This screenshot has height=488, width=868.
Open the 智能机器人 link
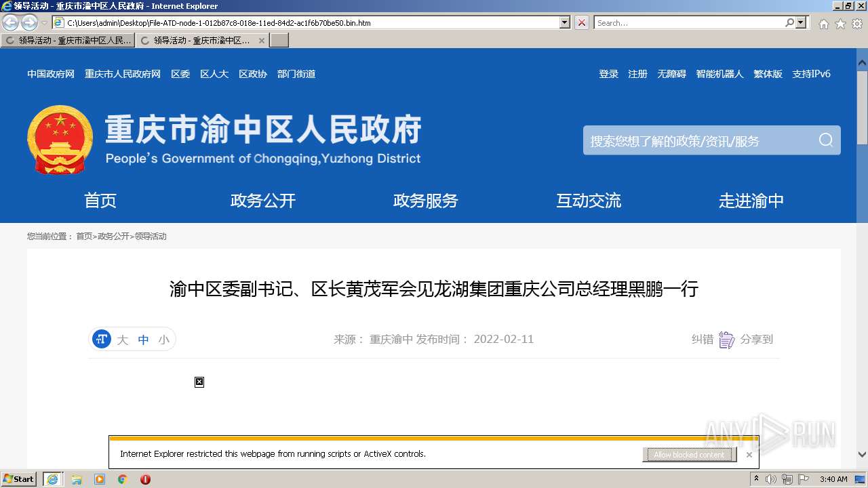pyautogui.click(x=719, y=74)
